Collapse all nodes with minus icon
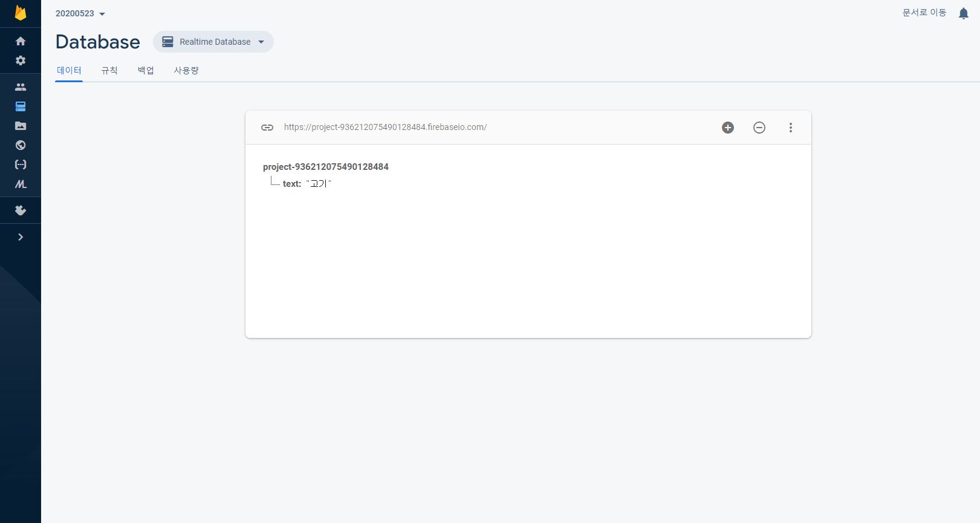This screenshot has height=523, width=980. coord(759,128)
